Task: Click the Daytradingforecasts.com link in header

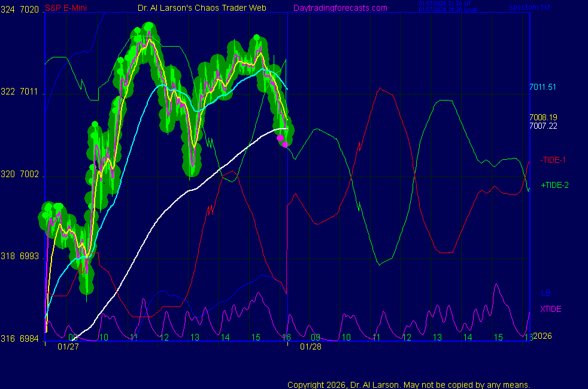Action: (340, 8)
